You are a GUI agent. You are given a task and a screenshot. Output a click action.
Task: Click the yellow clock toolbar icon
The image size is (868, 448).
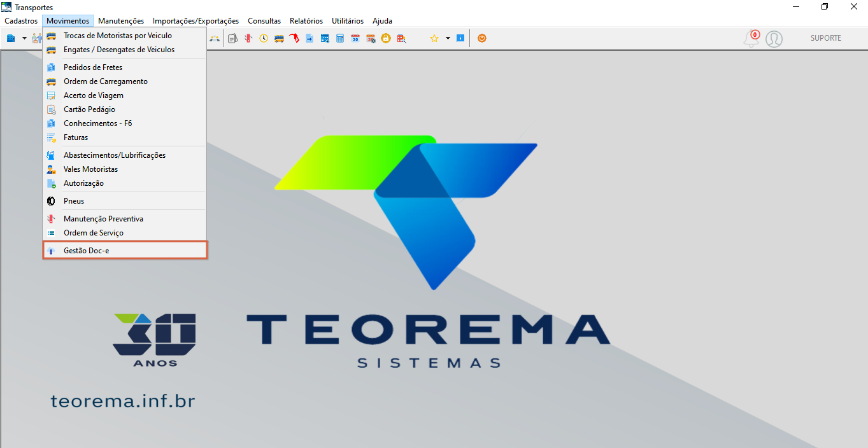point(264,38)
